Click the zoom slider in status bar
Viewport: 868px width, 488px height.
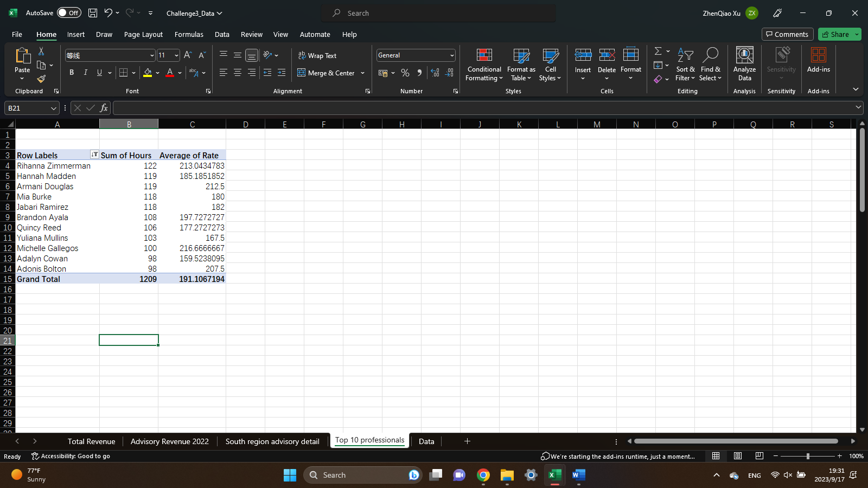point(808,456)
